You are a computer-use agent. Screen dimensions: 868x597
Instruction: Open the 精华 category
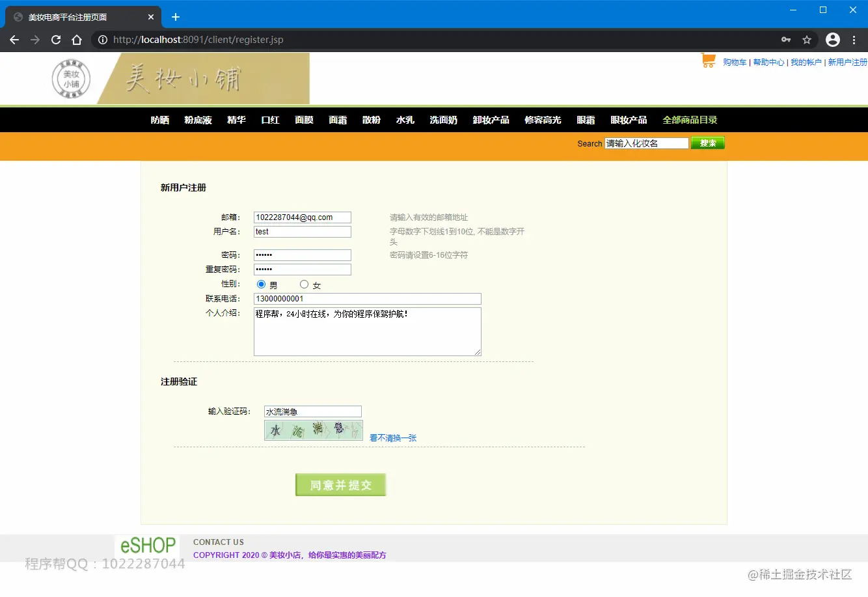point(237,120)
